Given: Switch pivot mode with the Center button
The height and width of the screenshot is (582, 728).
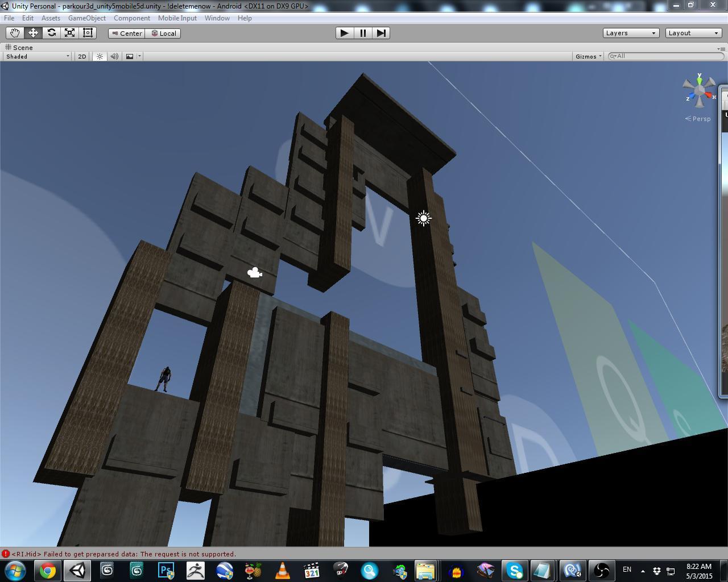Looking at the screenshot, I should pyautogui.click(x=126, y=33).
